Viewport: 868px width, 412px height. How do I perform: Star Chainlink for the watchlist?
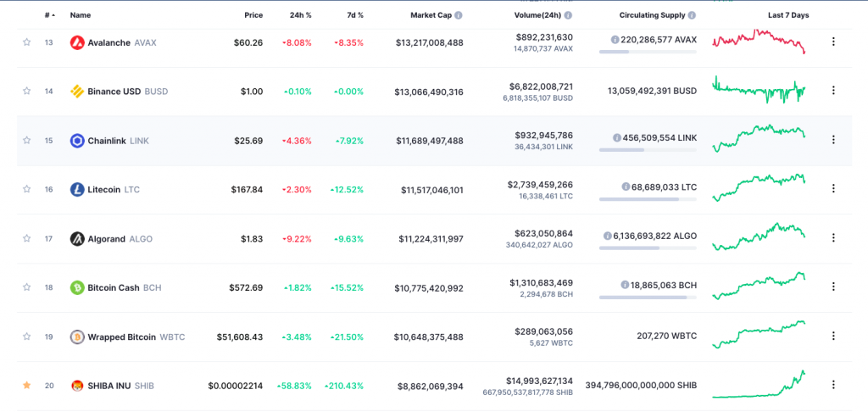[x=26, y=140]
